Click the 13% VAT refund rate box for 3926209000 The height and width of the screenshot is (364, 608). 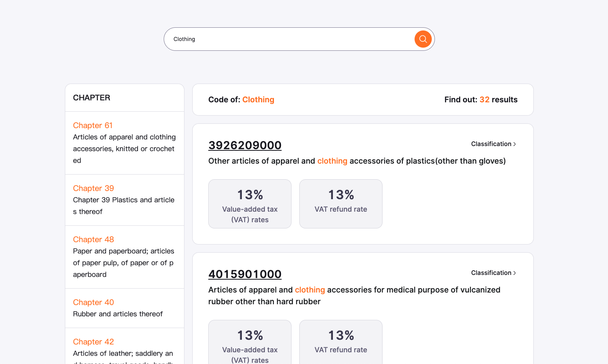(341, 204)
